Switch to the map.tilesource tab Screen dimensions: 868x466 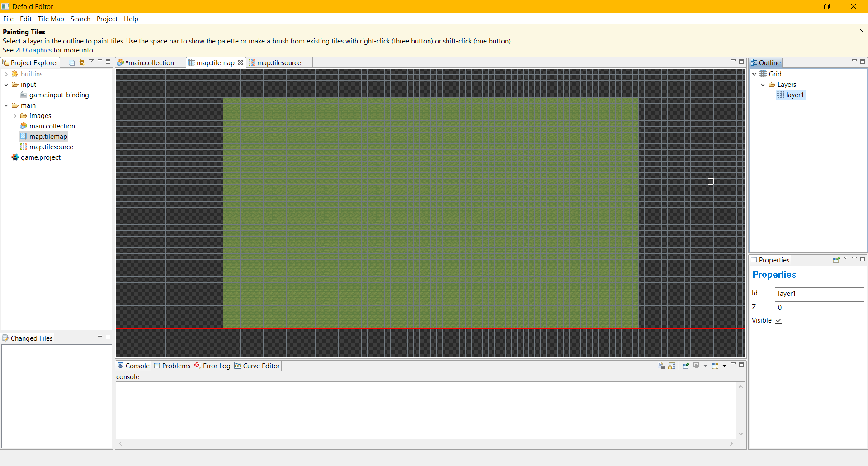tap(278, 63)
